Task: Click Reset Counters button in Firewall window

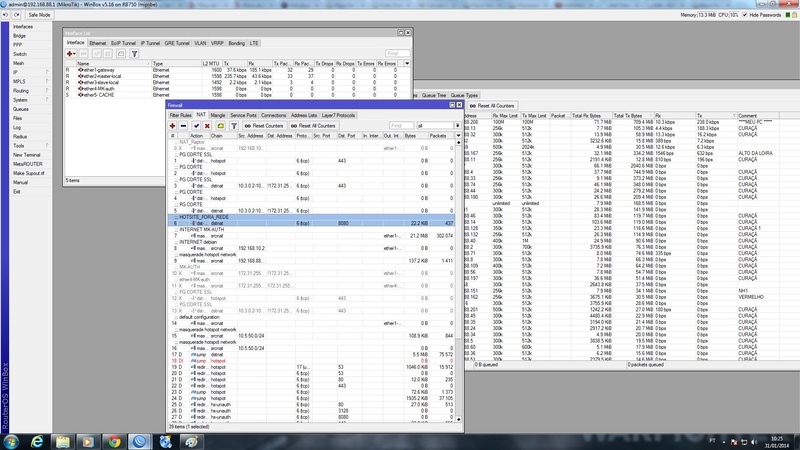Action: tap(264, 126)
